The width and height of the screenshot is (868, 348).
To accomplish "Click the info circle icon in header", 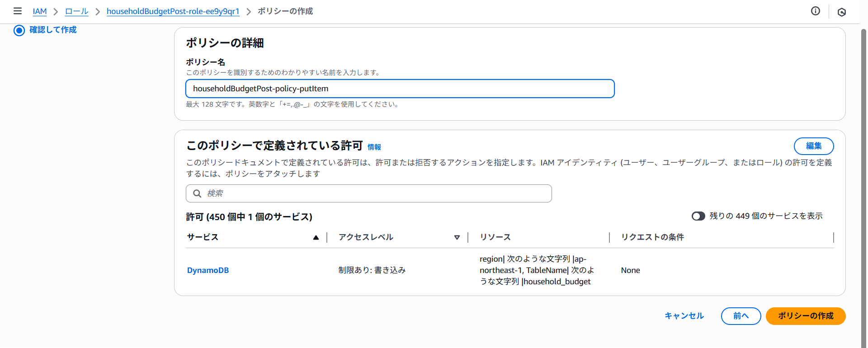I will tap(815, 11).
